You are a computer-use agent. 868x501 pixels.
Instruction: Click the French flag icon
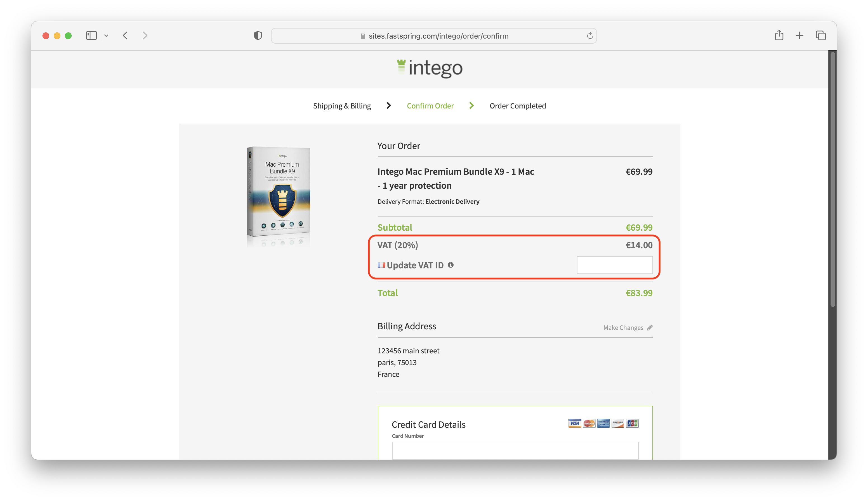(x=381, y=265)
